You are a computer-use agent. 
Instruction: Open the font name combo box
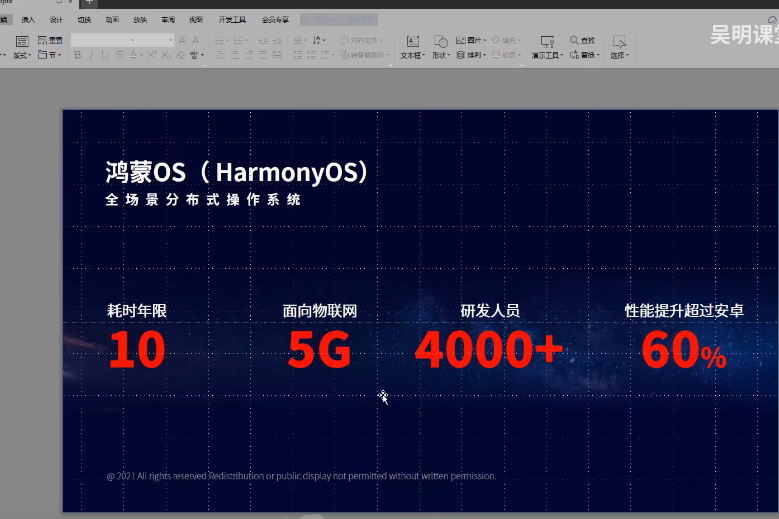pyautogui.click(x=103, y=40)
